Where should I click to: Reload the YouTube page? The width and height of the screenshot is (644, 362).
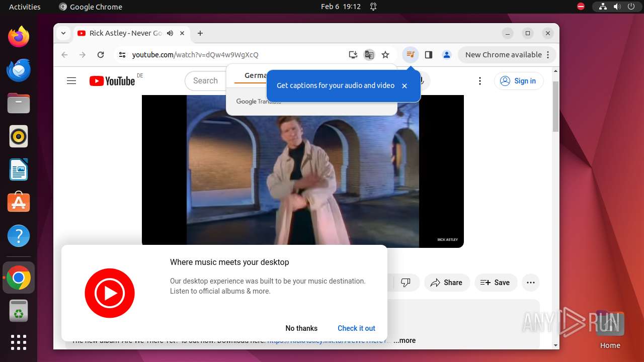[101, 55]
